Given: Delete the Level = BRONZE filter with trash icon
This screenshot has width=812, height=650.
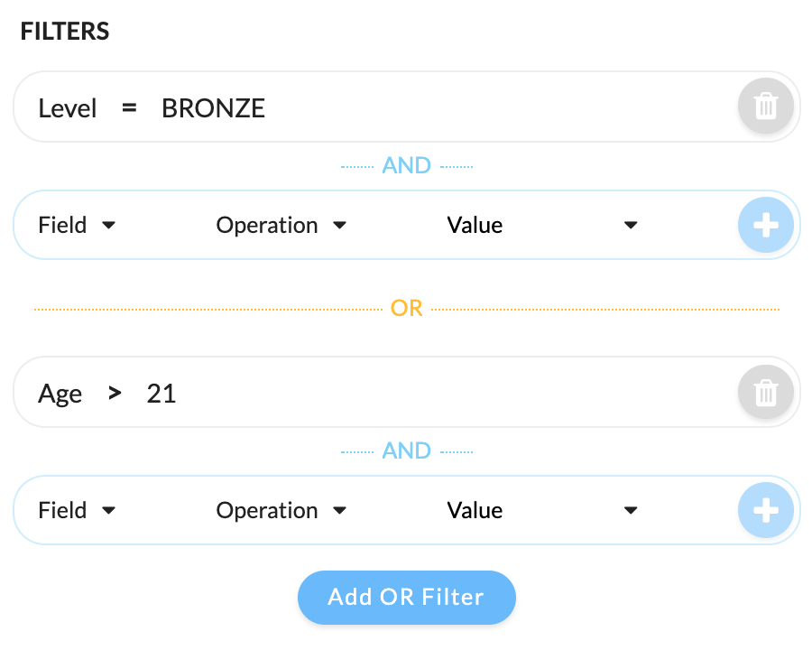Looking at the screenshot, I should [765, 107].
